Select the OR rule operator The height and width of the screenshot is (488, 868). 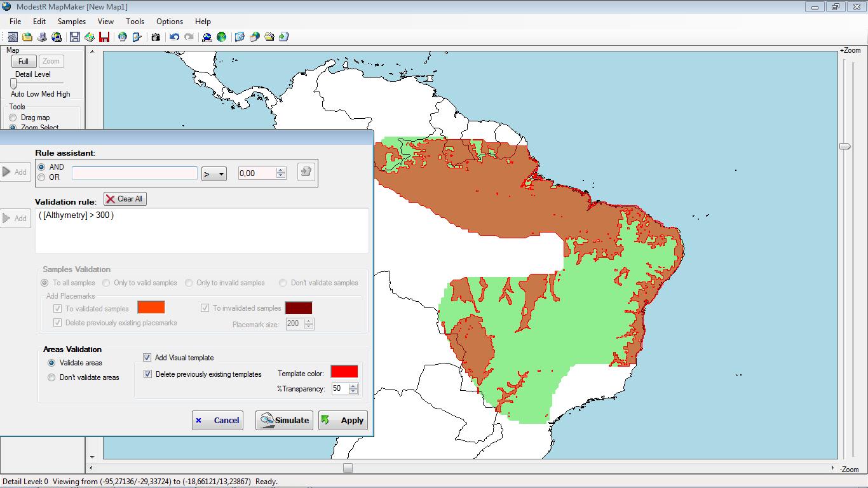[x=41, y=177]
